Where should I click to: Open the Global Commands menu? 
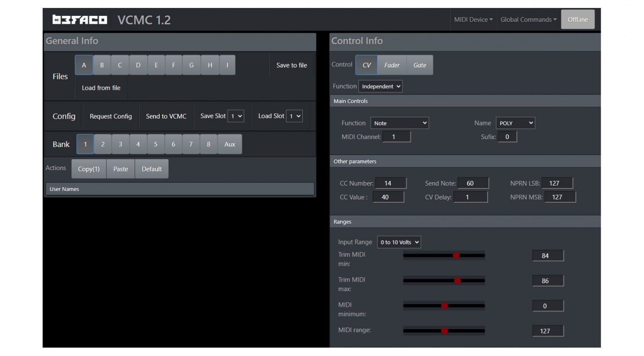tap(528, 19)
